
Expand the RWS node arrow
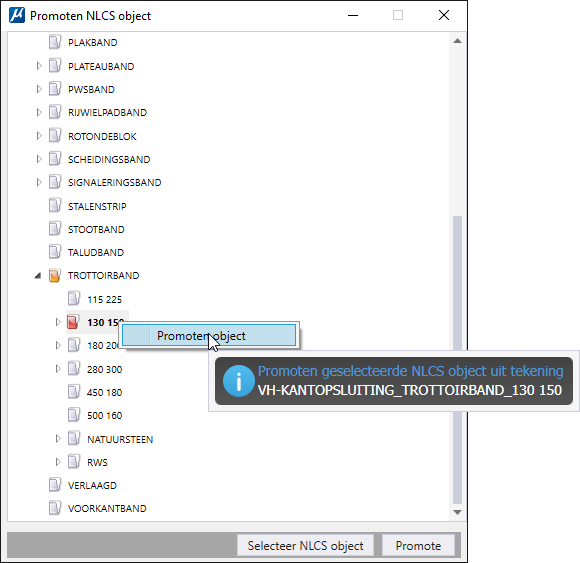(x=58, y=462)
